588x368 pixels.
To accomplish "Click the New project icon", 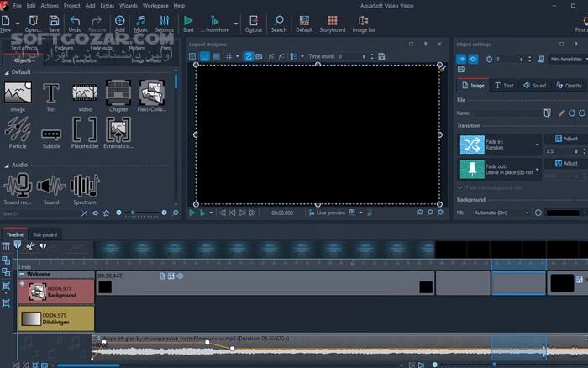I will [x=6, y=24].
